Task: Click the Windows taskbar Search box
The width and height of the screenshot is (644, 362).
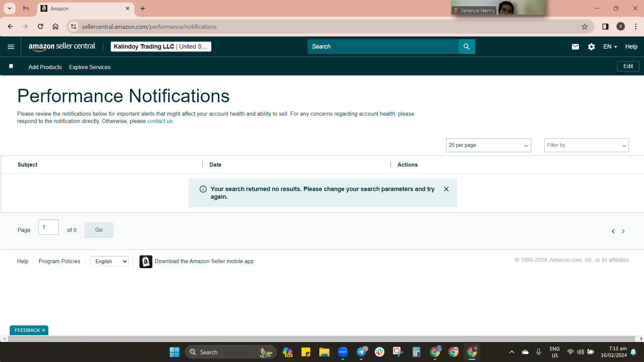Action: [231, 352]
